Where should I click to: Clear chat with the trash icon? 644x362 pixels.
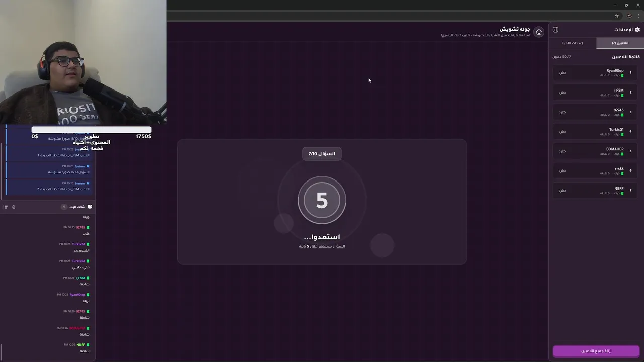tap(14, 207)
